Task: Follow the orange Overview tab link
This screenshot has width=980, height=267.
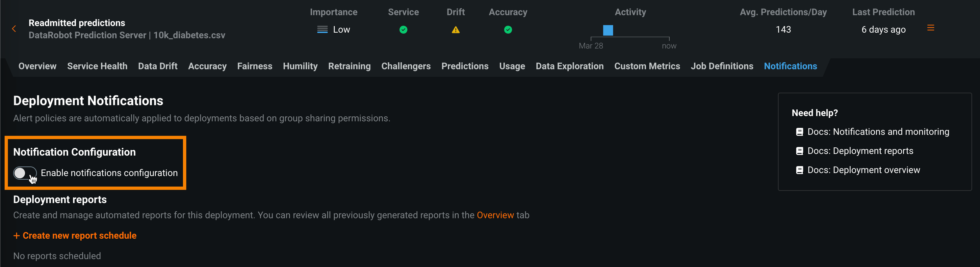Action: [x=495, y=215]
